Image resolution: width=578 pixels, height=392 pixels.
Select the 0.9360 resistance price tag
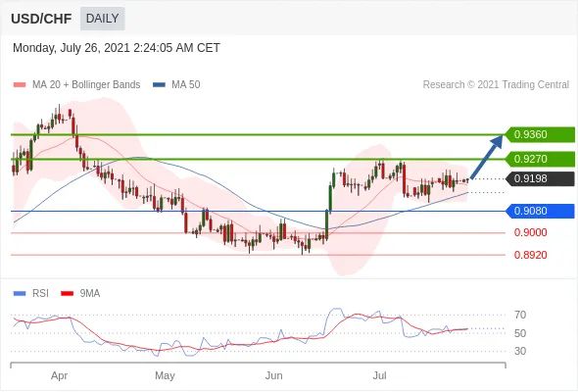pyautogui.click(x=540, y=134)
